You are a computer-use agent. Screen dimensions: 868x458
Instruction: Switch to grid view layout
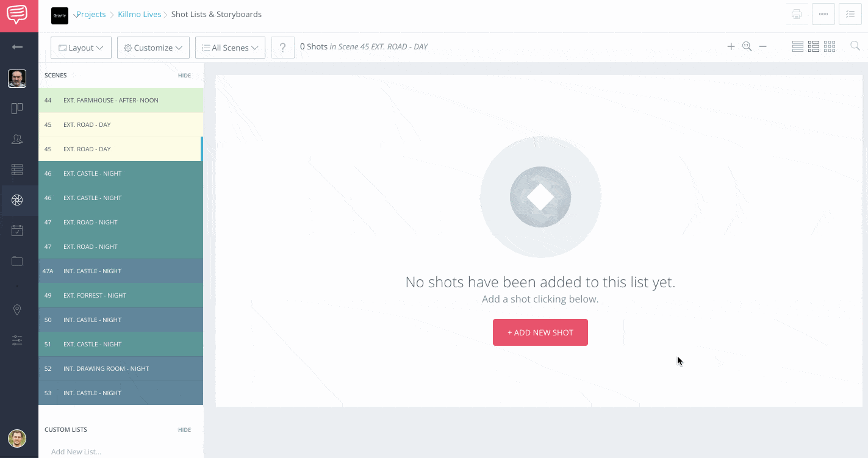point(830,46)
